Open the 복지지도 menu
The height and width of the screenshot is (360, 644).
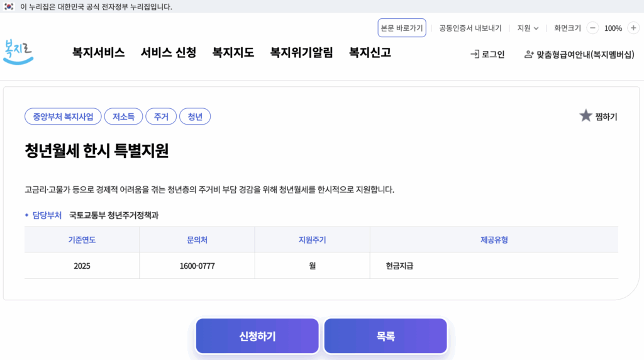(233, 53)
